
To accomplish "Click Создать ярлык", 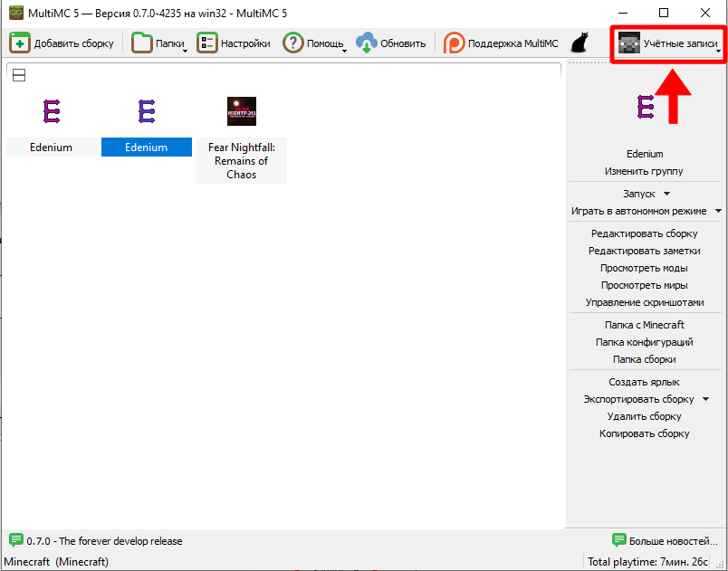I will click(x=644, y=382).
